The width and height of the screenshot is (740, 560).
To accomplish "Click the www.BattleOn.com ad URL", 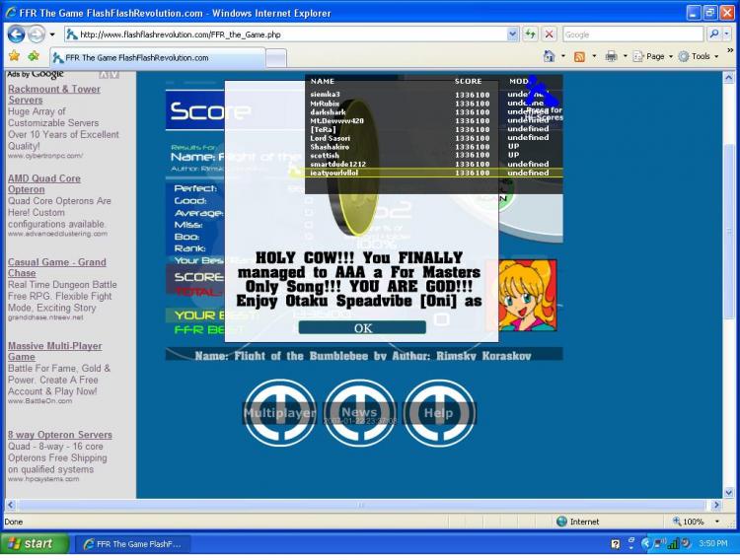I will (40, 401).
